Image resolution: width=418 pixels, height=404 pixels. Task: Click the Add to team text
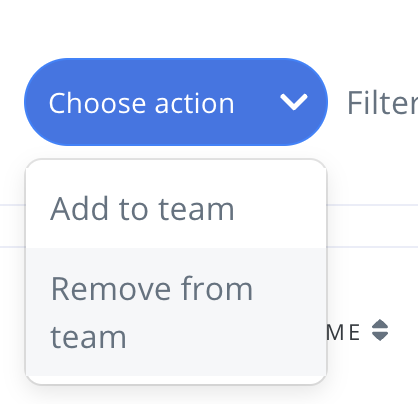coord(142,209)
